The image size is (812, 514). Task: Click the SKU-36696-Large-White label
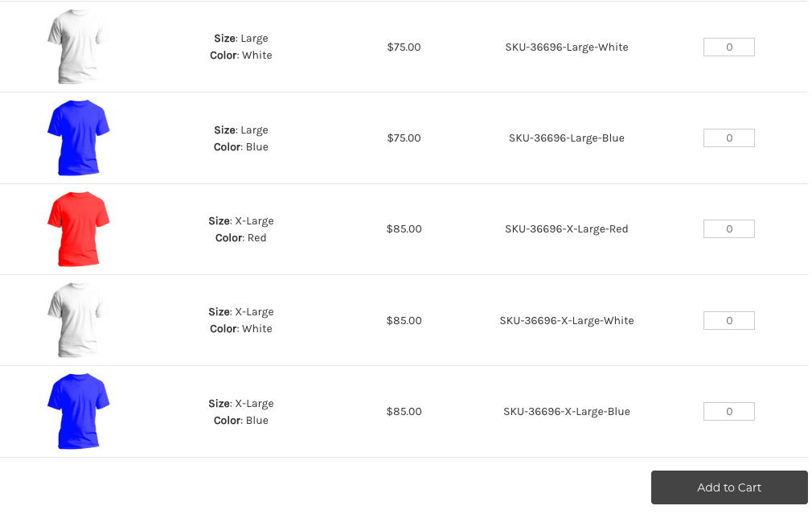[x=566, y=47]
